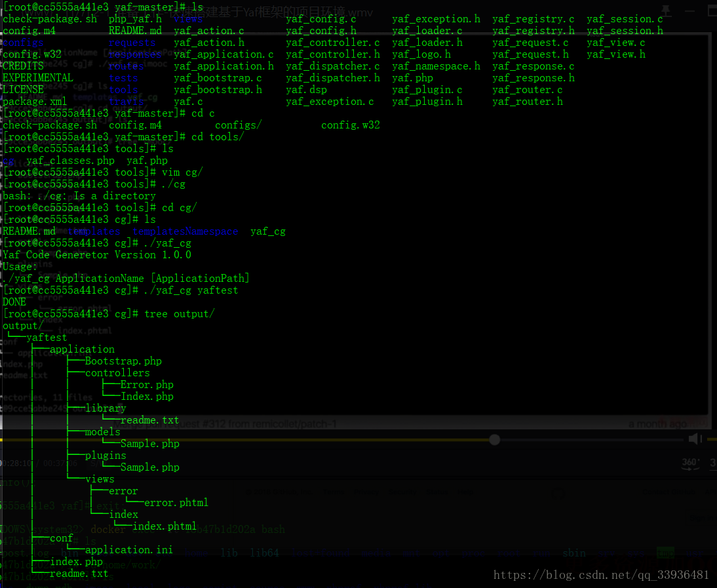Image resolution: width=717 pixels, height=588 pixels.
Task: Click the 'Usage:' output line
Action: coord(20,267)
